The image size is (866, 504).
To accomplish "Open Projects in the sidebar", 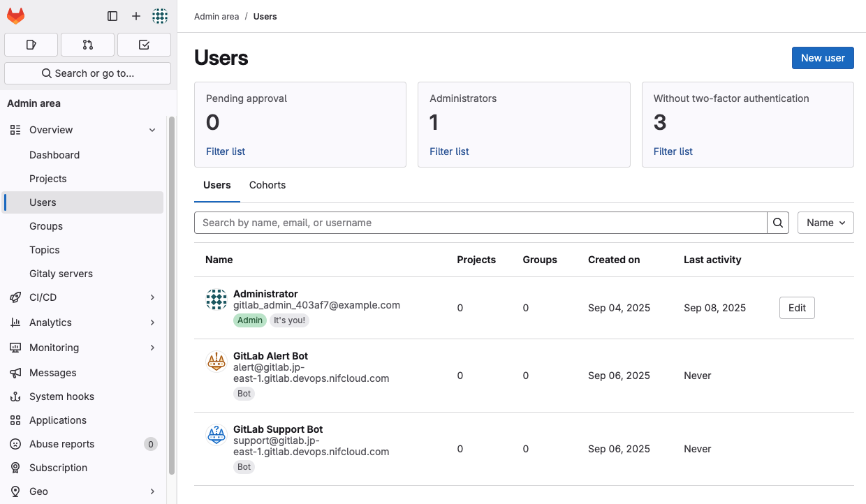I will (48, 179).
